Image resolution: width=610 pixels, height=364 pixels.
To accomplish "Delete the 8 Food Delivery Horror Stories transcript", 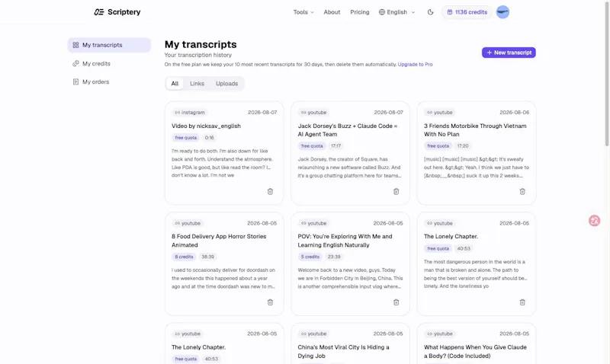I will (270, 302).
